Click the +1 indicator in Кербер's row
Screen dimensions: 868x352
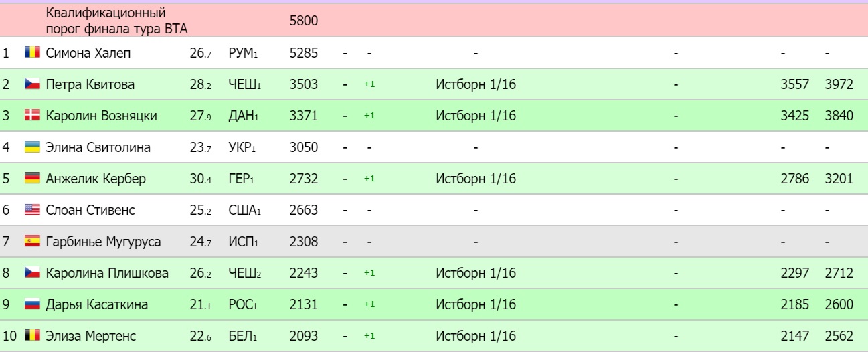369,179
